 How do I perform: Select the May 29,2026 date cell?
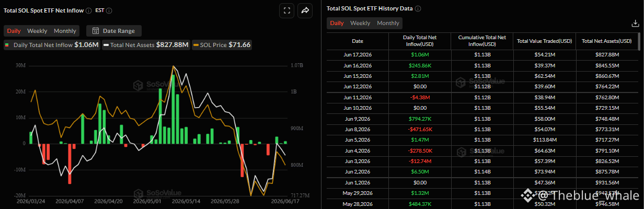point(358,193)
